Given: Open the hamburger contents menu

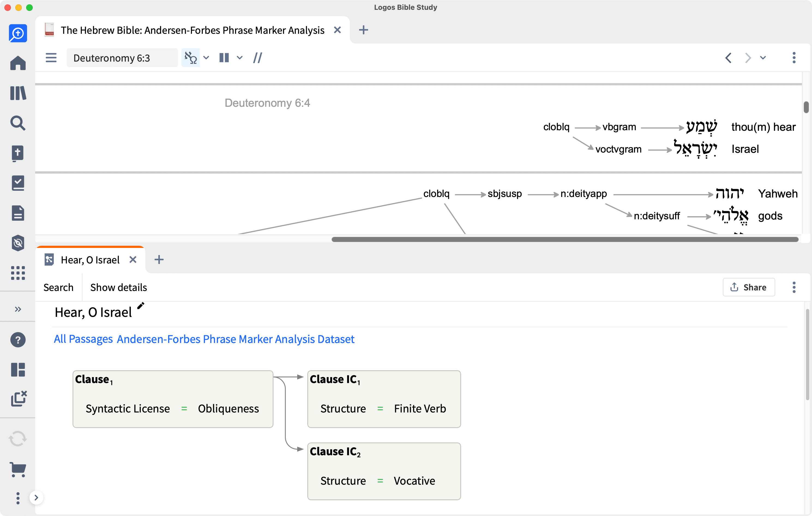Looking at the screenshot, I should point(51,58).
